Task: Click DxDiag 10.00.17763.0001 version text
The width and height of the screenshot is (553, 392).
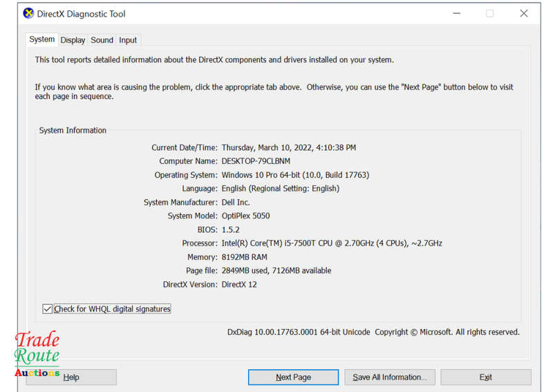Action: 299,332
